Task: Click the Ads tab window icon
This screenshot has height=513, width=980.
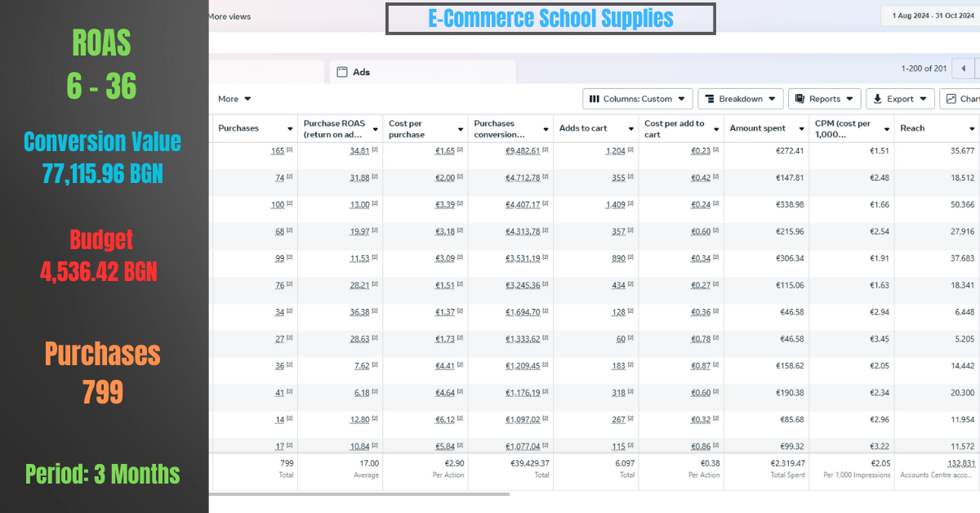Action: tap(342, 72)
